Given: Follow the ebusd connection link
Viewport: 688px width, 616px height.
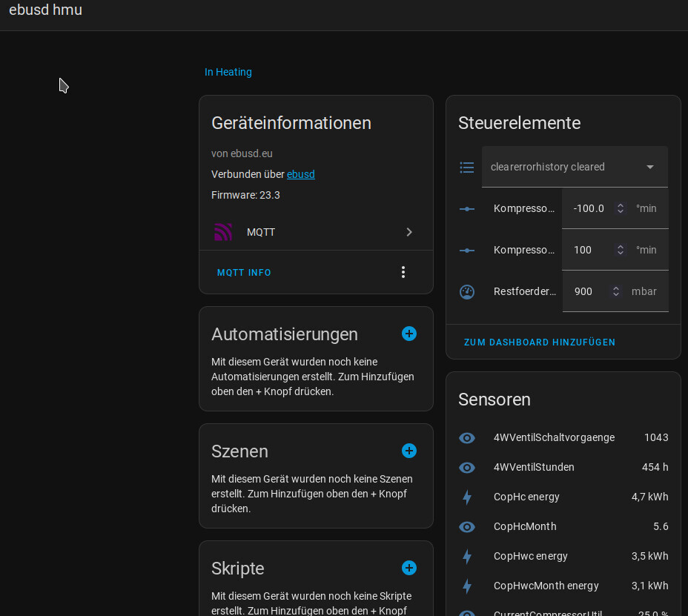Looking at the screenshot, I should [301, 174].
